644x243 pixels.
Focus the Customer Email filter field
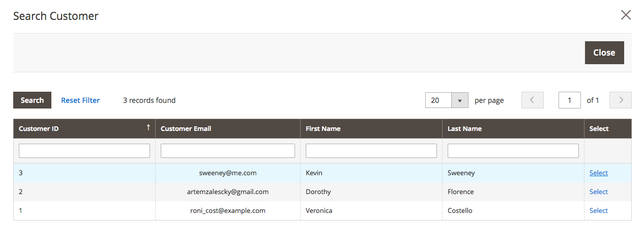click(228, 151)
